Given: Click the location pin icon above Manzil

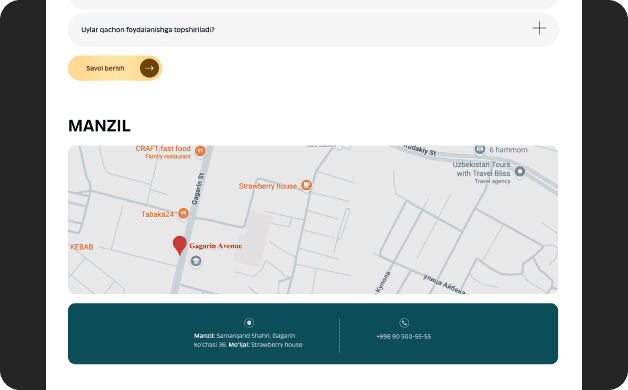Looking at the screenshot, I should (x=249, y=323).
